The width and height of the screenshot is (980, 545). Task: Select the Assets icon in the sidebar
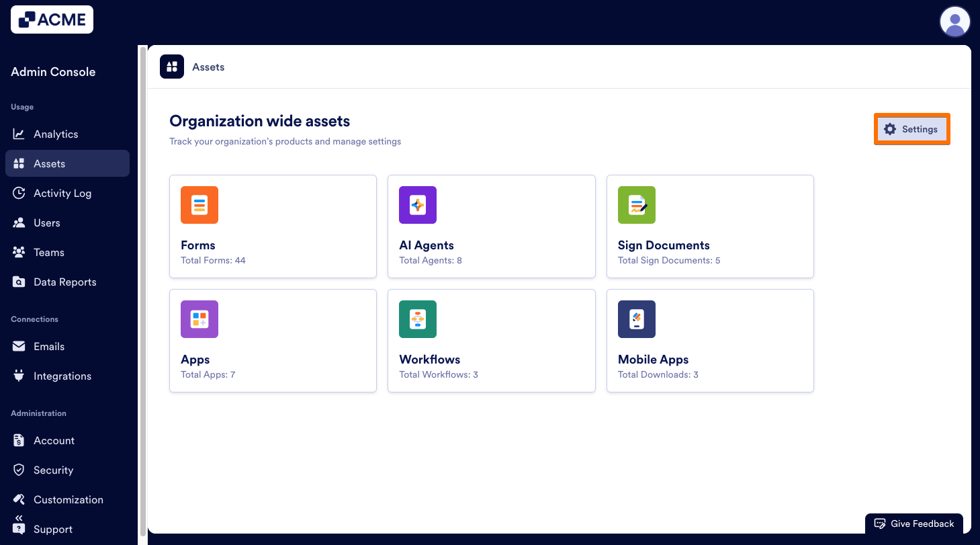click(x=19, y=163)
